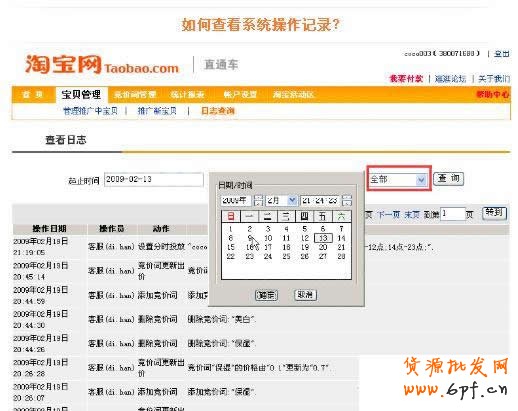Click the 起止时间 date field showing 2009-02-13
Image resolution: width=518 pixels, height=411 pixels.
coord(154,180)
